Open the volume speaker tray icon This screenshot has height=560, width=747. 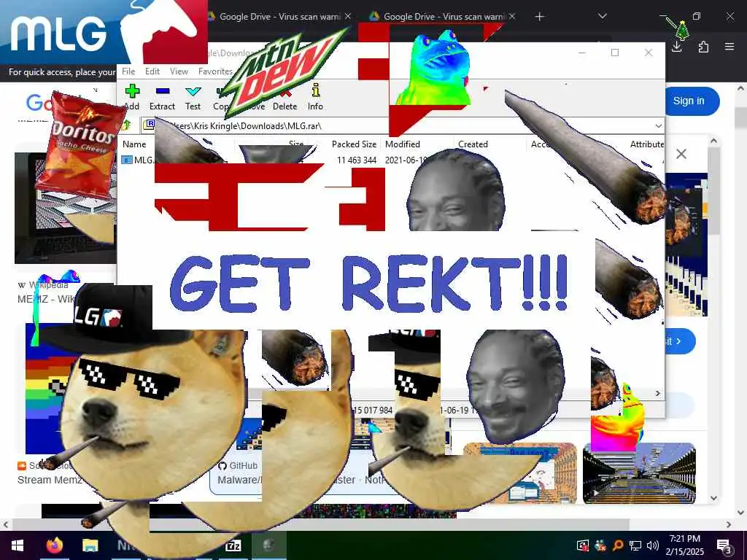tap(653, 545)
